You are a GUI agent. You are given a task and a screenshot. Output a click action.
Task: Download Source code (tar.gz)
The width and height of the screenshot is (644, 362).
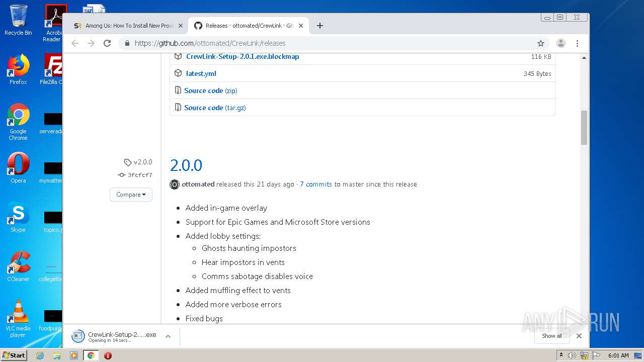click(215, 108)
